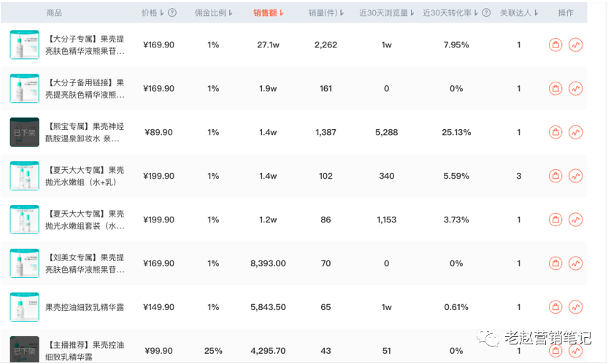Open trend chart for 【夏天大大专属】 套装 row
This screenshot has height=364, width=611.
pyautogui.click(x=576, y=220)
